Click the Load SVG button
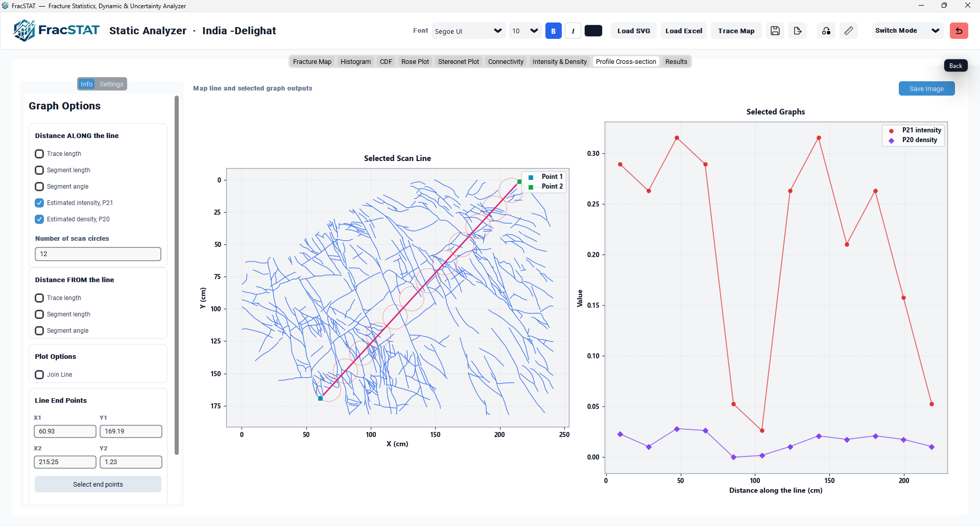 click(634, 31)
